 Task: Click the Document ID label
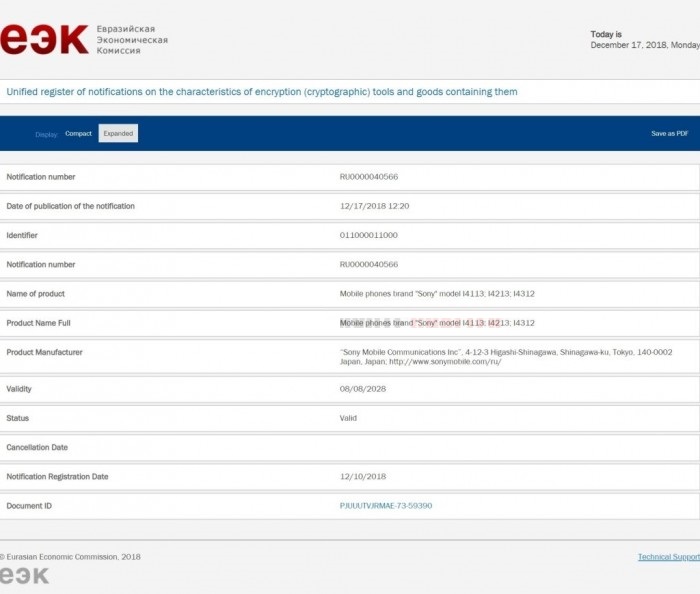[x=29, y=506]
